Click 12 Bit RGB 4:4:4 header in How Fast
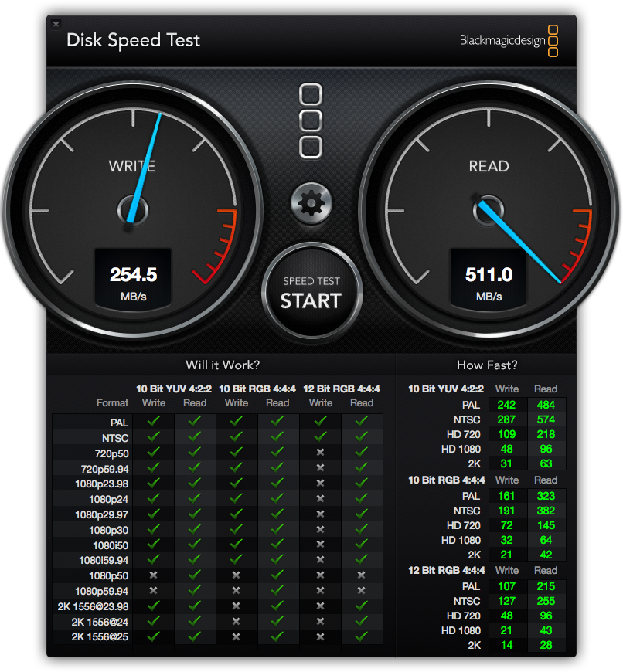 (x=446, y=571)
